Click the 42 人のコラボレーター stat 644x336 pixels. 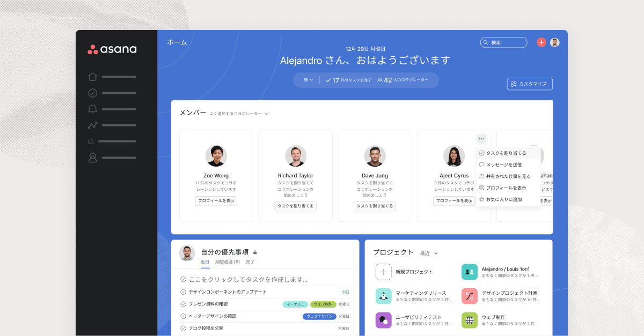coord(403,80)
